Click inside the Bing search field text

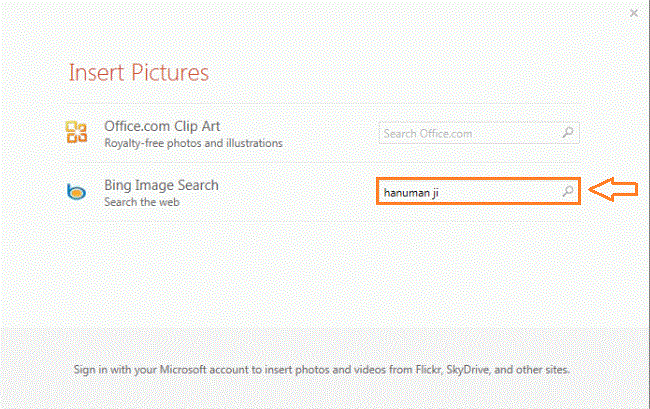tap(470, 191)
